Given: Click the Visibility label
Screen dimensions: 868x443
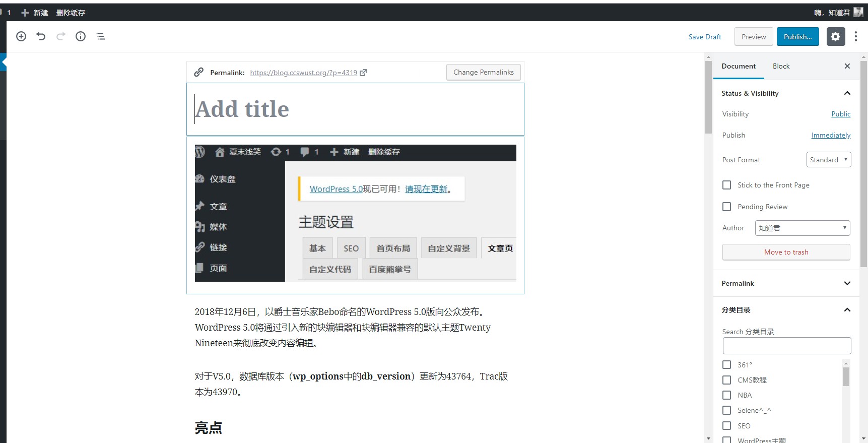Looking at the screenshot, I should 736,114.
